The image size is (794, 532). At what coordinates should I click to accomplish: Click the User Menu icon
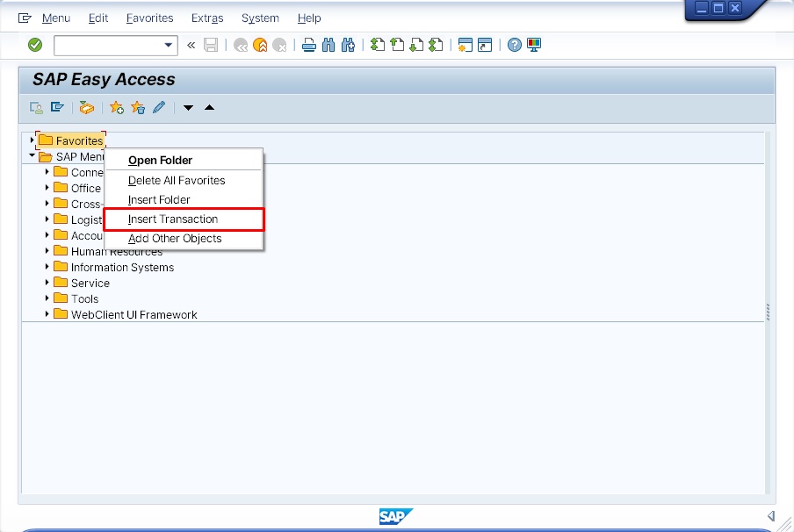[x=36, y=108]
